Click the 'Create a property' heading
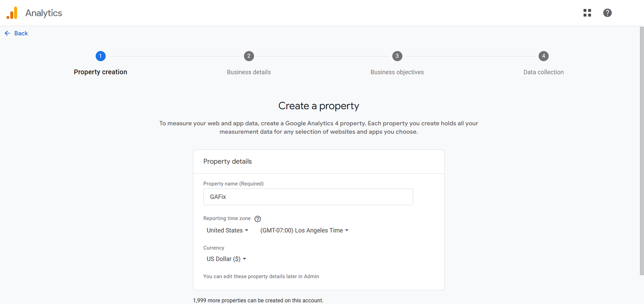644x304 pixels. 318,106
